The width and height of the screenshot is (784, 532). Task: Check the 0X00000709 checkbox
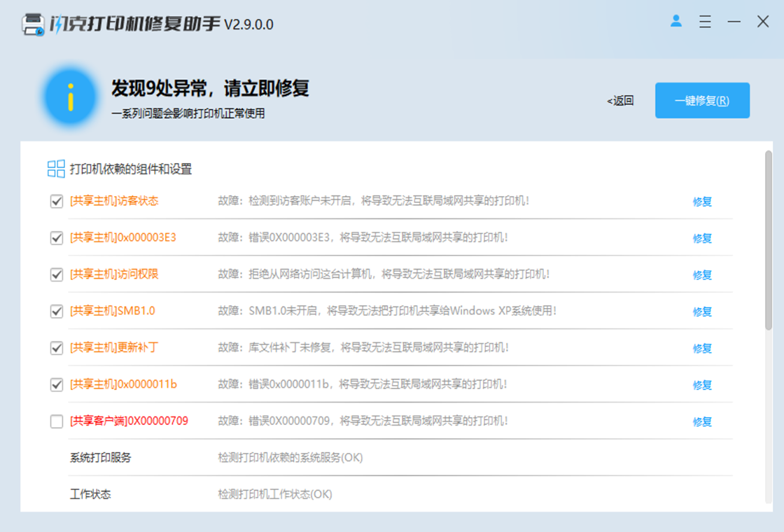[x=57, y=421]
